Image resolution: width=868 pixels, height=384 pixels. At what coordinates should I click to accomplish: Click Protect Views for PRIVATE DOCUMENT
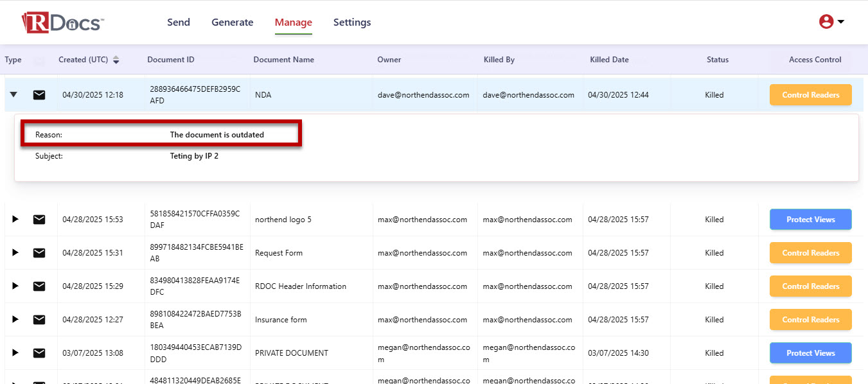coord(810,353)
